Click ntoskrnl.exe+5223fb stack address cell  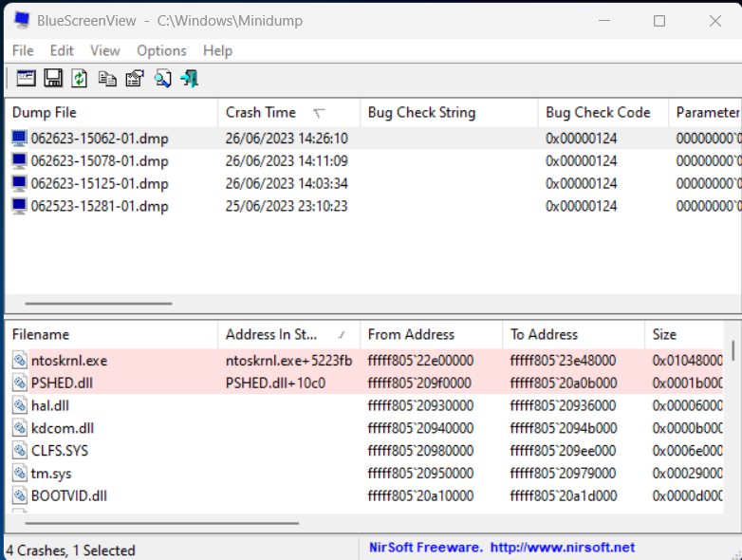coord(289,361)
